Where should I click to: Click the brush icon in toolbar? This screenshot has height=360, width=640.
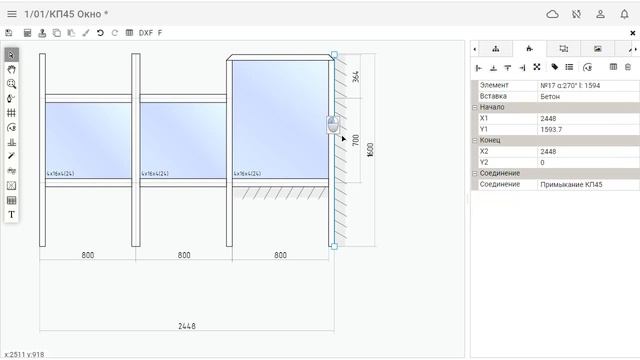click(86, 33)
